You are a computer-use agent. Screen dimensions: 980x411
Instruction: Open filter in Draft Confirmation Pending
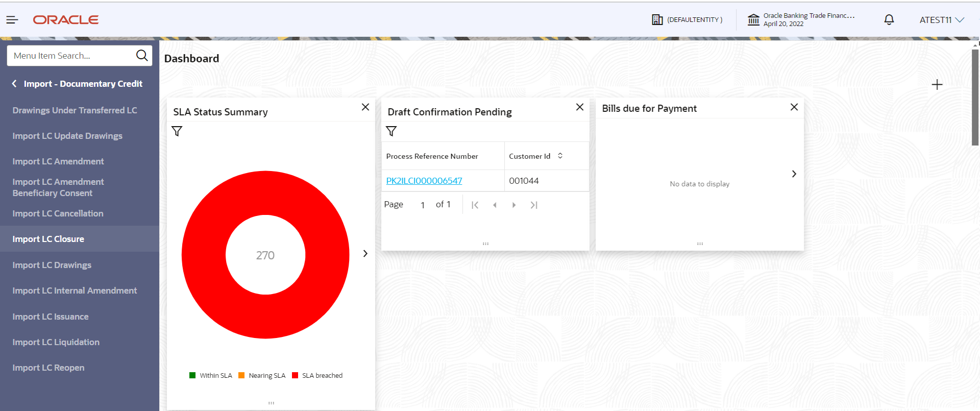tap(391, 131)
